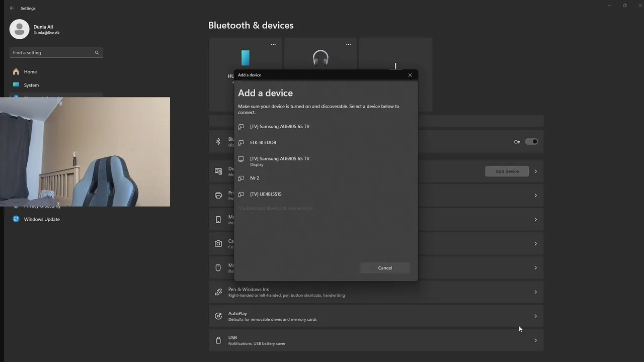Expand the Cameras row chevron
The width and height of the screenshot is (644, 362).
(535, 244)
